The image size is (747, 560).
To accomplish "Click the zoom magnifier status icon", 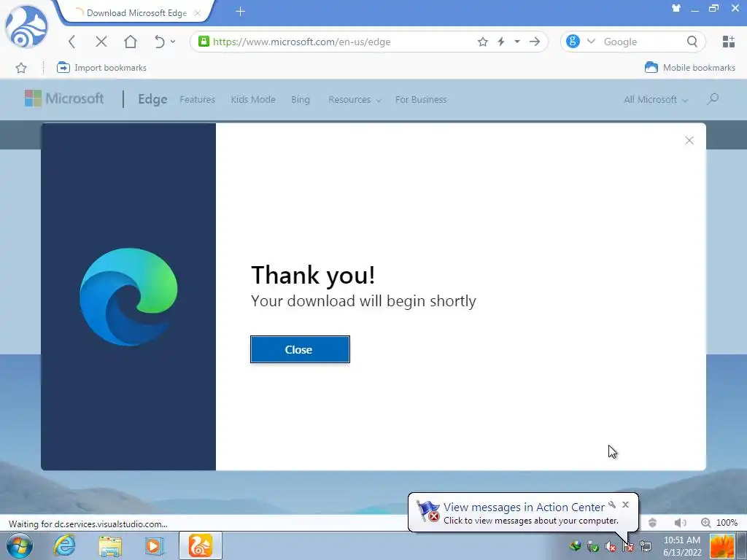I will coord(706,522).
